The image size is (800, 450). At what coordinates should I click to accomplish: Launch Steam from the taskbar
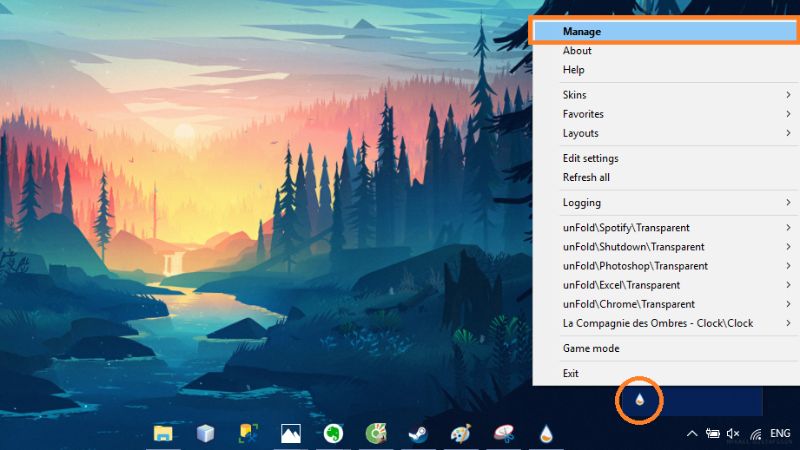coord(418,434)
